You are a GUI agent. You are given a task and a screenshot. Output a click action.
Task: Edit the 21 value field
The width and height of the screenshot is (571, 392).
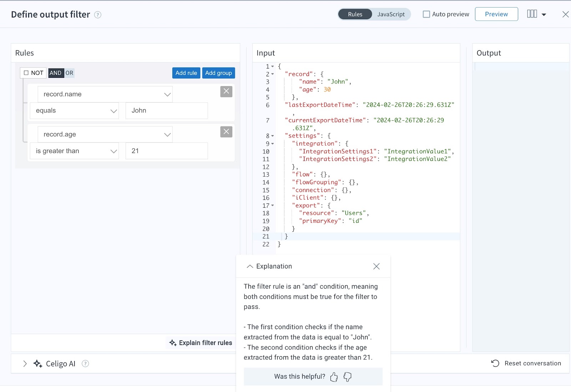pos(167,151)
